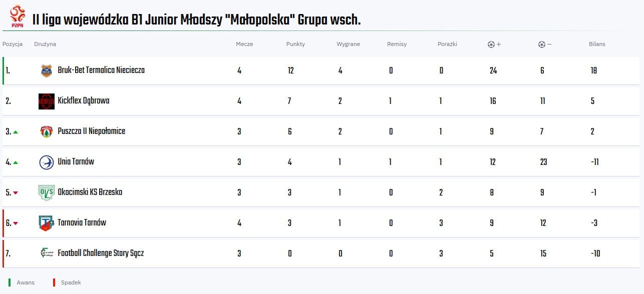Click the Mecze column header
This screenshot has height=294, width=644.
244,44
